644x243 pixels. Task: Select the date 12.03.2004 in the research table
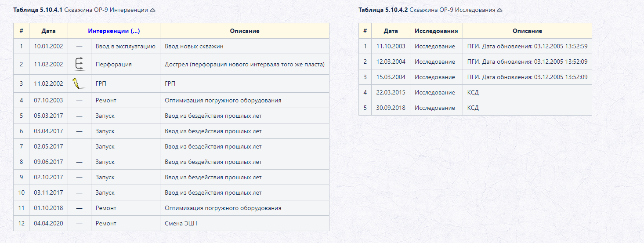click(x=391, y=62)
